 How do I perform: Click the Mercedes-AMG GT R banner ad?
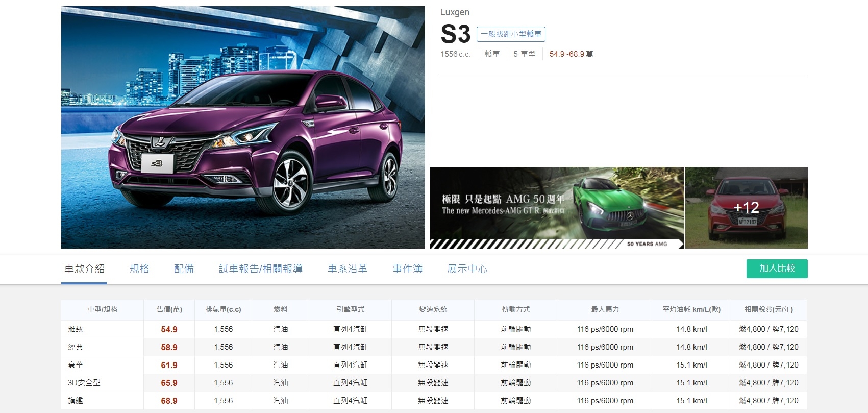pos(557,208)
